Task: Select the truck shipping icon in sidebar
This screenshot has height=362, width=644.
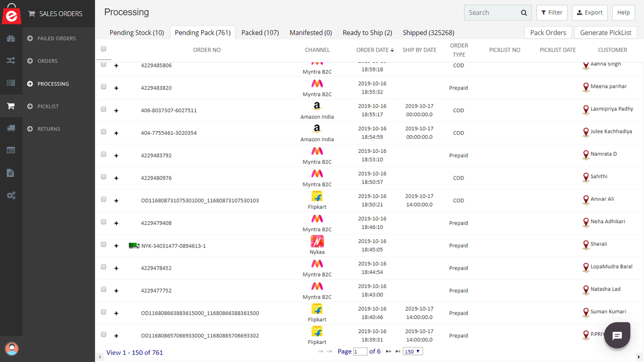Action: tap(11, 128)
